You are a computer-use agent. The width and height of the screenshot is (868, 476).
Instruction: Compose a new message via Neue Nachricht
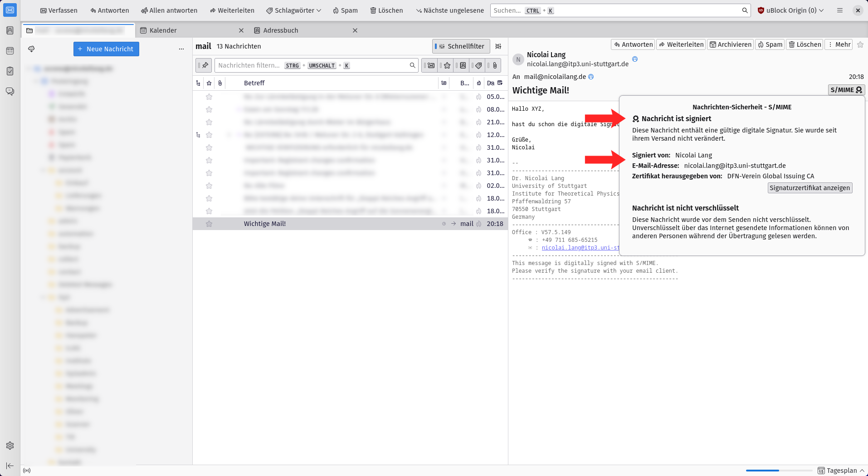coord(106,49)
